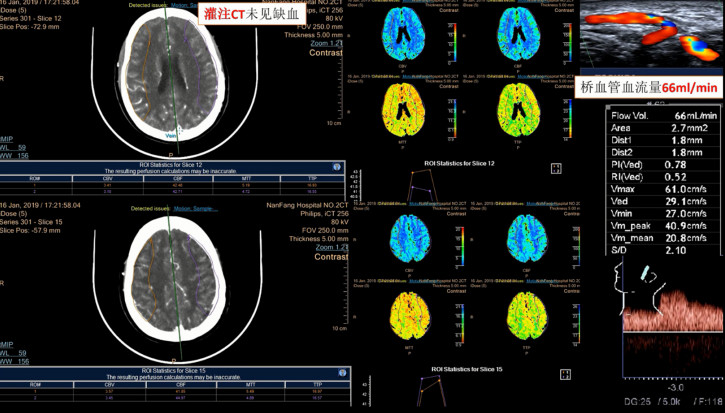Click the WW 156 value on Slice 12 viewer
The height and width of the screenshot is (413, 725).
[14, 156]
